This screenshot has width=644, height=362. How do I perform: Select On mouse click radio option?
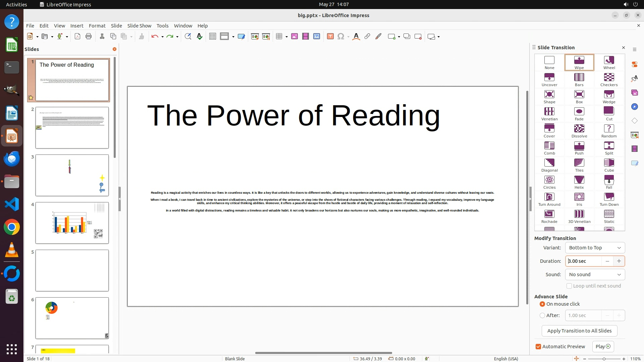(x=542, y=304)
